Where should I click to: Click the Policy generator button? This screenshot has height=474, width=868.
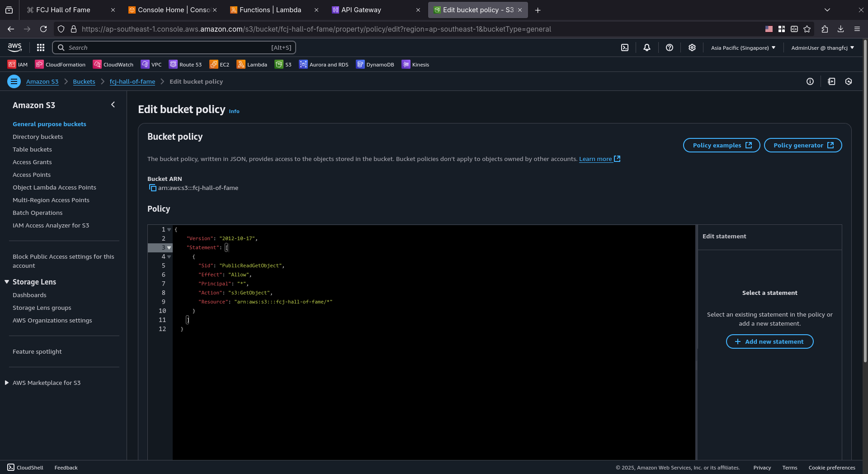(803, 145)
